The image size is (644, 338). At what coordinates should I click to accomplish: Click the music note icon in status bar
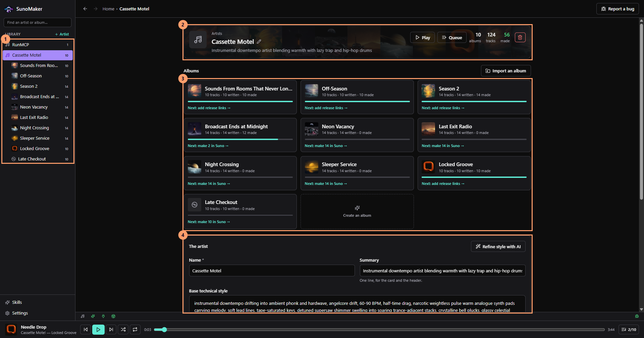point(83,316)
